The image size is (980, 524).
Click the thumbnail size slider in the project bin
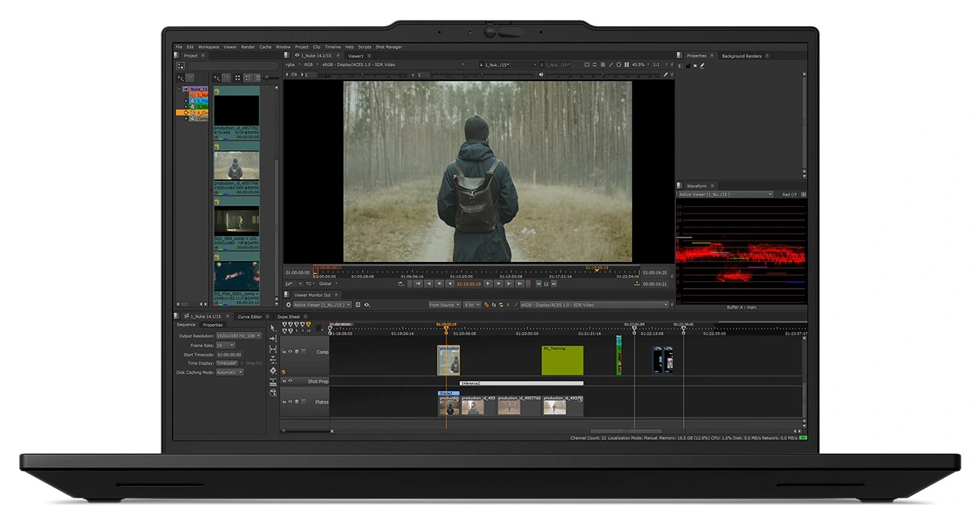[x=266, y=77]
